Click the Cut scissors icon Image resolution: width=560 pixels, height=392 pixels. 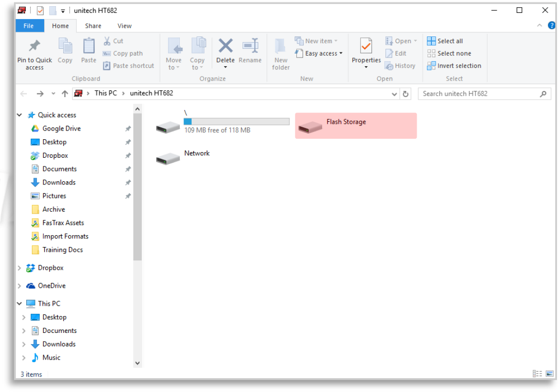click(107, 41)
